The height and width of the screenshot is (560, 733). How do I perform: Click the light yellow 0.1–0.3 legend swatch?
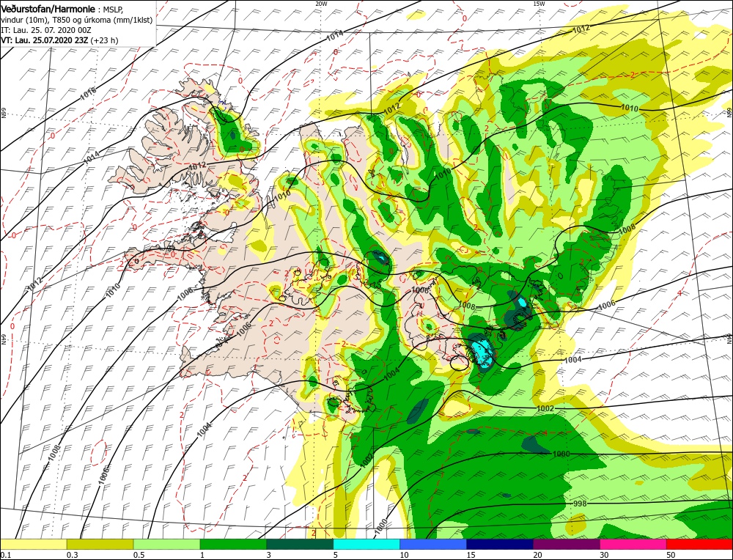(34, 544)
